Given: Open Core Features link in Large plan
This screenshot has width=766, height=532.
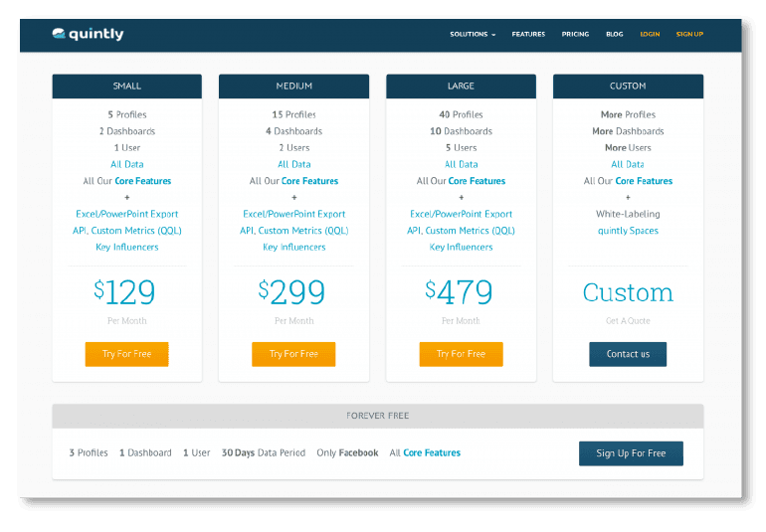Looking at the screenshot, I should [477, 181].
